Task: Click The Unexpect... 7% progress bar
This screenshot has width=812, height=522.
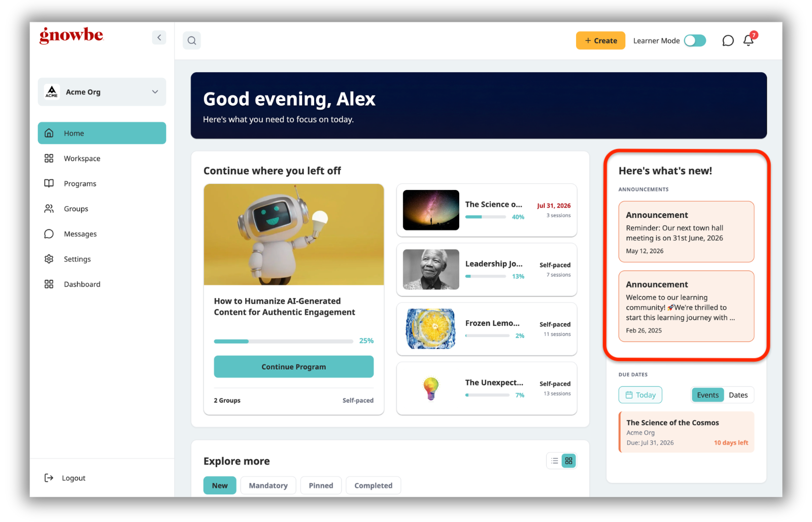Action: (487, 395)
